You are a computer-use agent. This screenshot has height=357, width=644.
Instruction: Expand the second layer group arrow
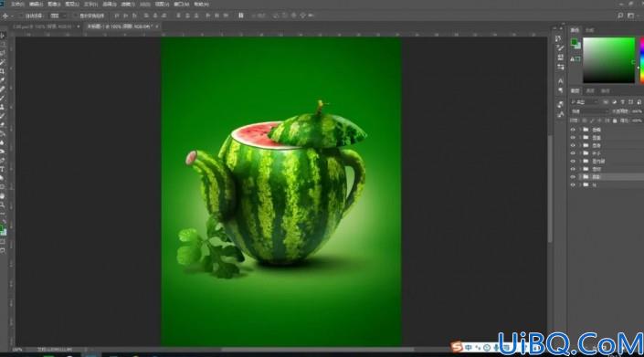(580, 138)
